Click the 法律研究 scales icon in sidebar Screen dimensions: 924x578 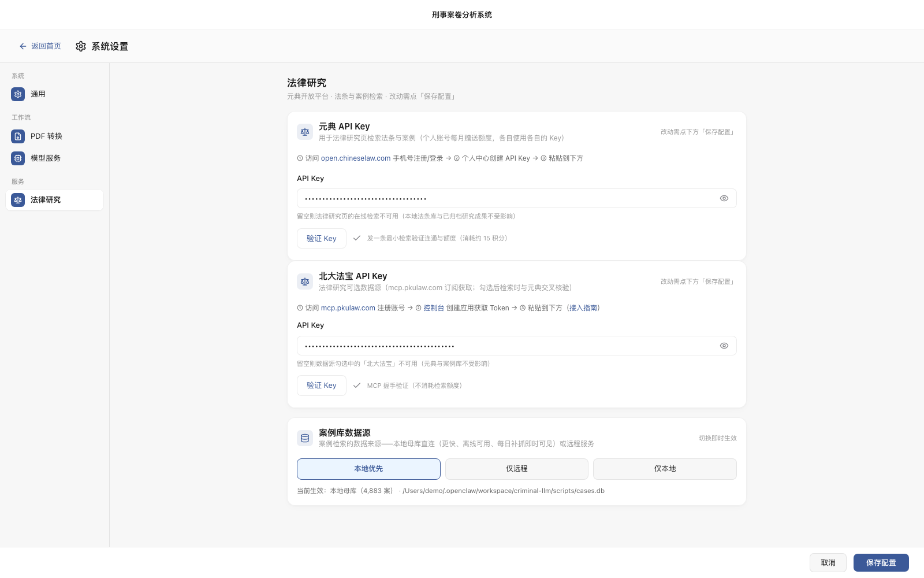tap(18, 200)
